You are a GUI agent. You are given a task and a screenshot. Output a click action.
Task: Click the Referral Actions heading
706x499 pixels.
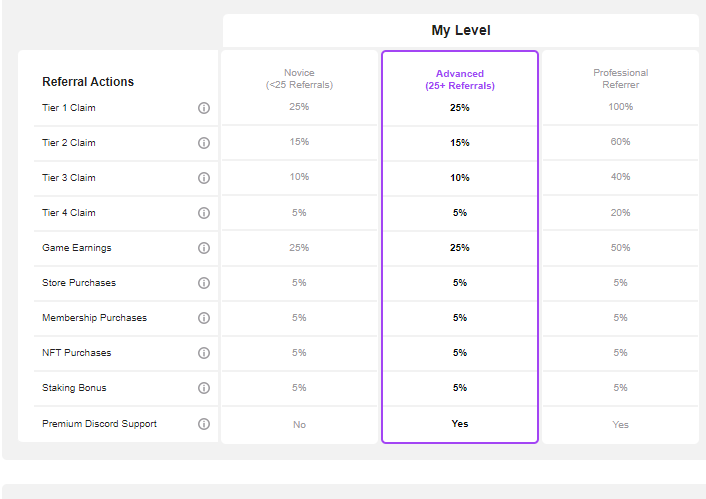pyautogui.click(x=88, y=82)
